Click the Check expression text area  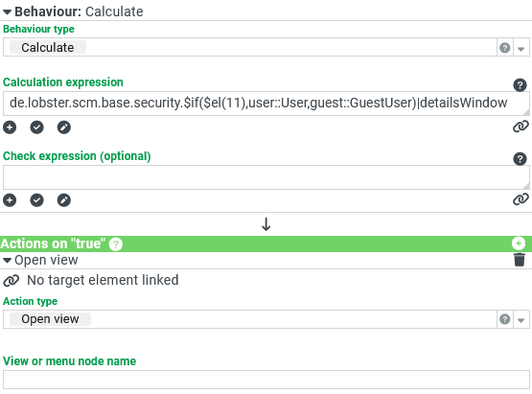[266, 177]
